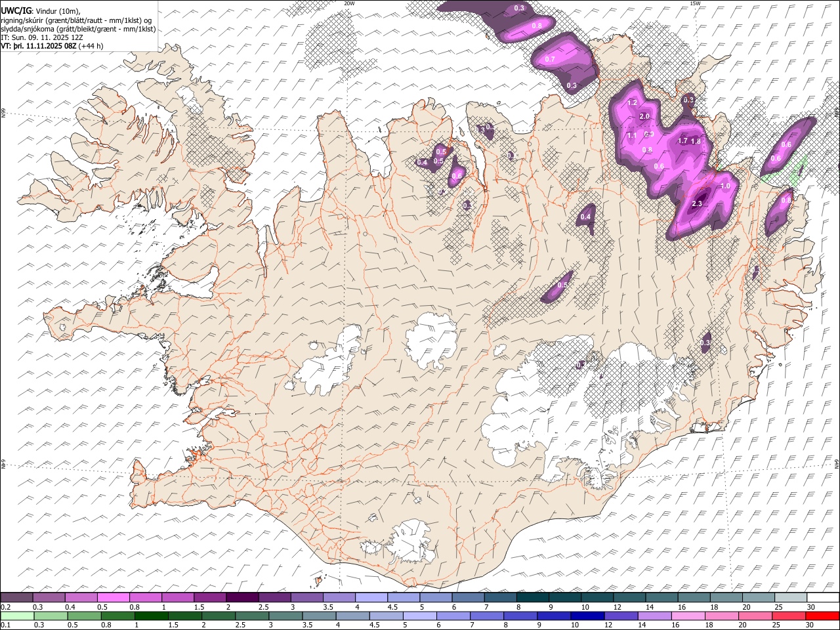Click top-row legend swatch between 0.2 and 0.3
Screen dimensions: 840x630
tap(16, 597)
